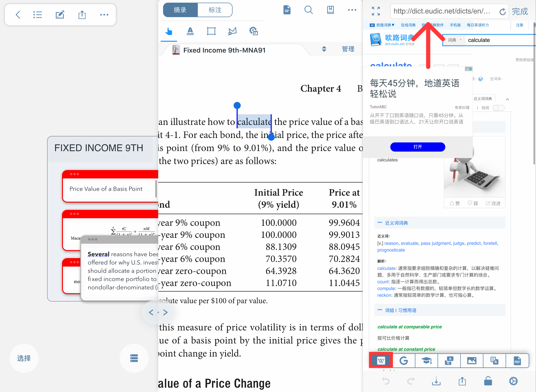Image resolution: width=536 pixels, height=392 pixels.
Task: Click the 完成 button
Action: tap(520, 11)
